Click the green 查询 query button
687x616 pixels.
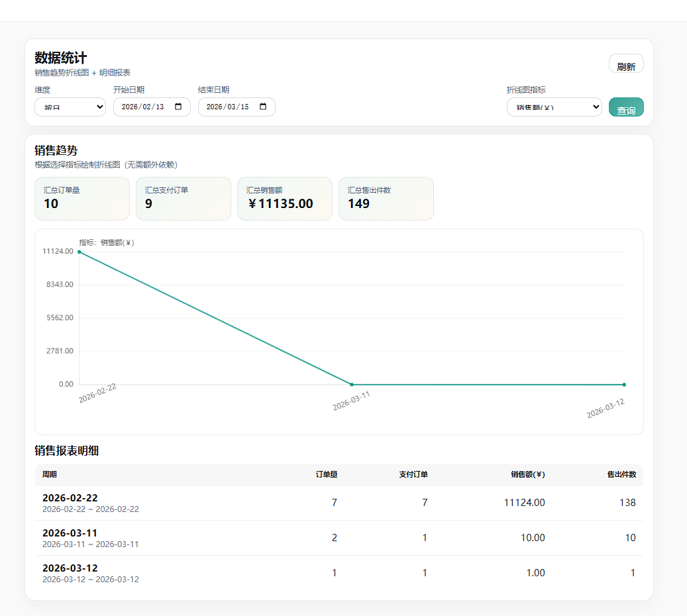[x=626, y=107]
